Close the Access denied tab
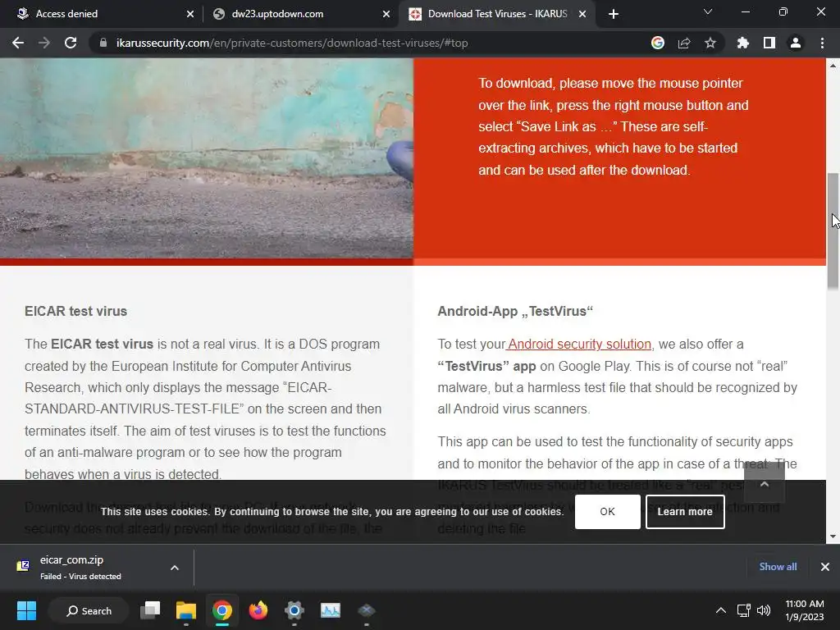 point(190,14)
